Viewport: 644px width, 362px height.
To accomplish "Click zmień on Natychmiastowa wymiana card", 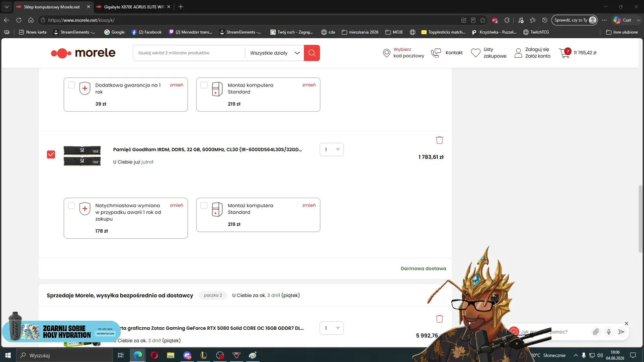I will [x=177, y=205].
